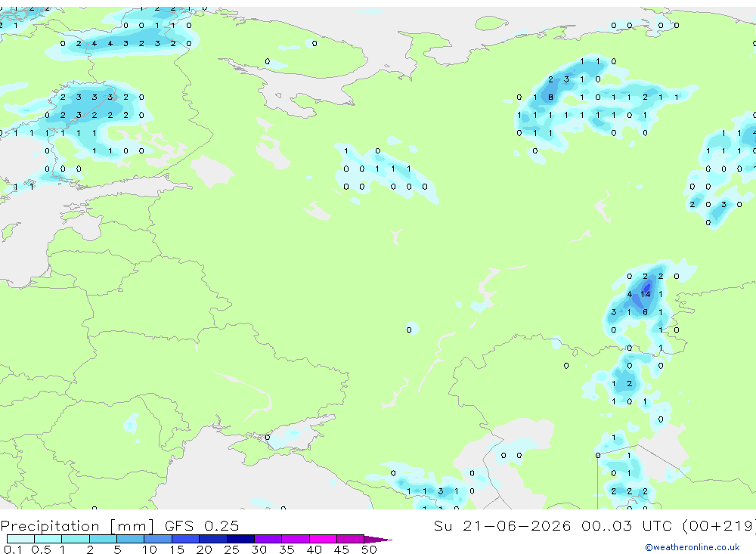The height and width of the screenshot is (554, 756).
Task: Click the legend label '0.1'
Action: (13, 549)
